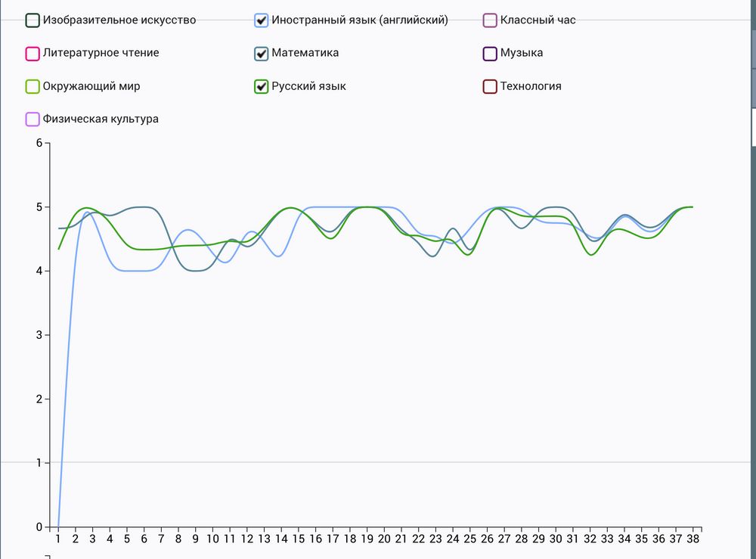Click y-axis tick label 6

coord(39,143)
